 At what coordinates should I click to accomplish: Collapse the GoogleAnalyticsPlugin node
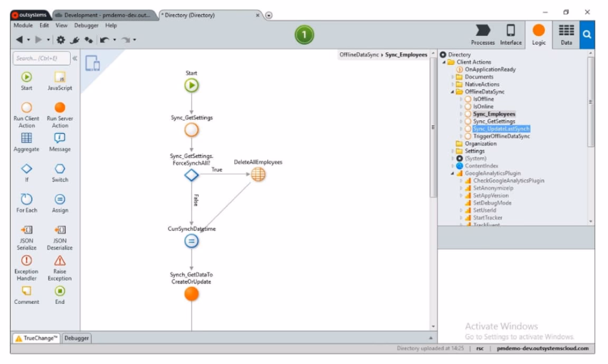pos(452,174)
